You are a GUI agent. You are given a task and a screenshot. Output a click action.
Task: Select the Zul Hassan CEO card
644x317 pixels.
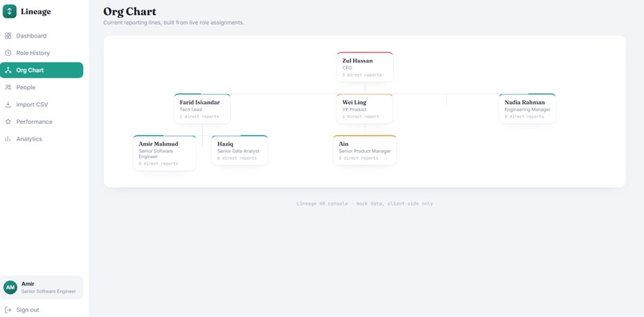(365, 67)
